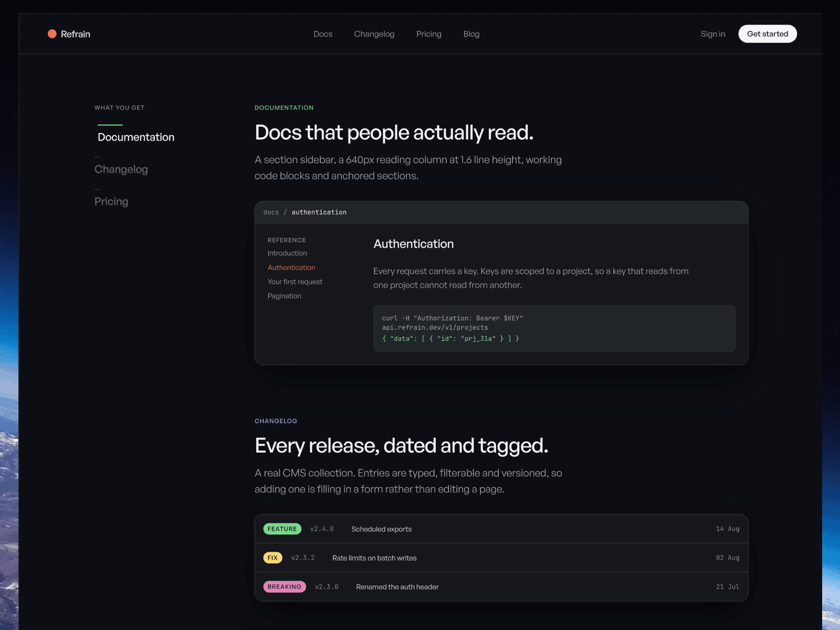Open the Scheduled exports changelog entry
The width and height of the screenshot is (840, 630).
click(x=501, y=529)
